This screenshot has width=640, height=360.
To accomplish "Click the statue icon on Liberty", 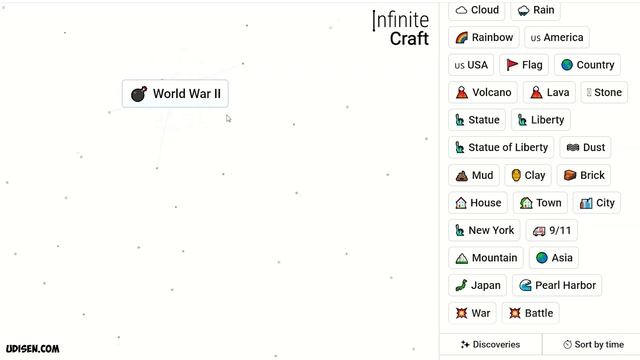I will (x=522, y=120).
